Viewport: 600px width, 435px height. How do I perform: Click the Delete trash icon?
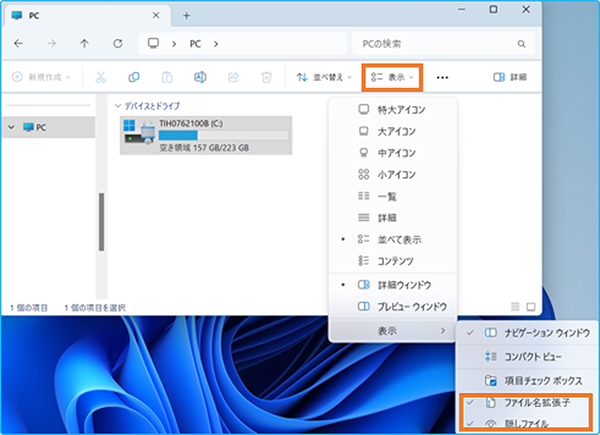pos(266,77)
